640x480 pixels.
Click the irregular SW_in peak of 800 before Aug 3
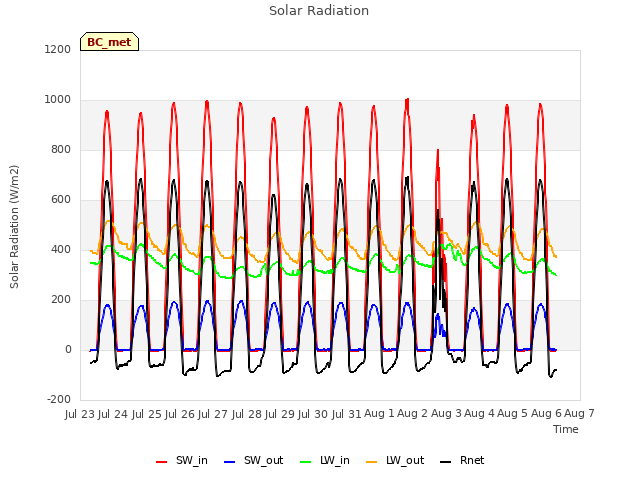[438, 151]
